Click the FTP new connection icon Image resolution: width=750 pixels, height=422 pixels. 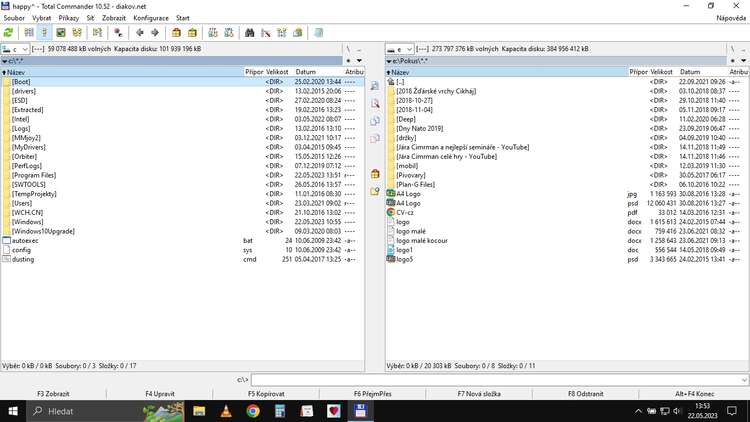click(229, 33)
